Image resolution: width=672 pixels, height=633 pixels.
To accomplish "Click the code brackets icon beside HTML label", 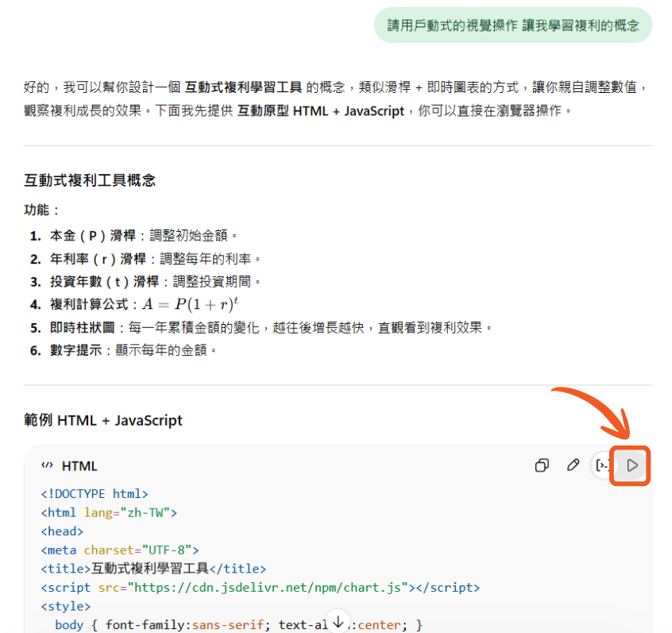I will tap(47, 465).
